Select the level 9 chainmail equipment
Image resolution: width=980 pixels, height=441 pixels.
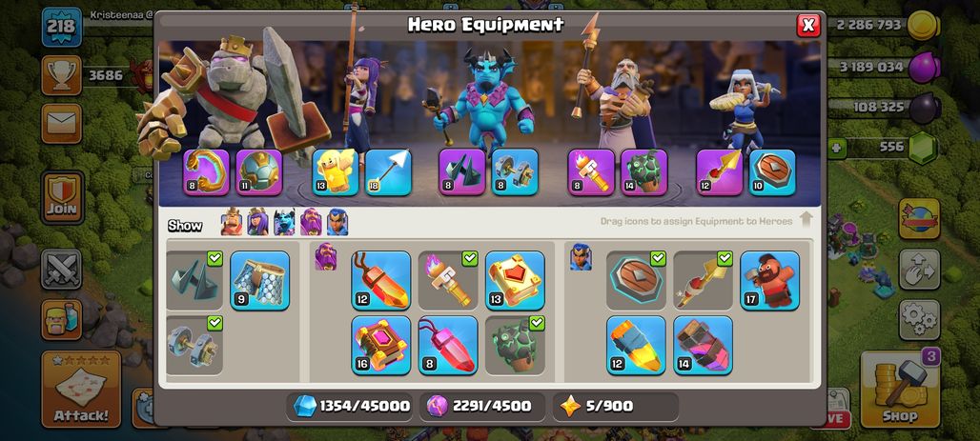(259, 280)
